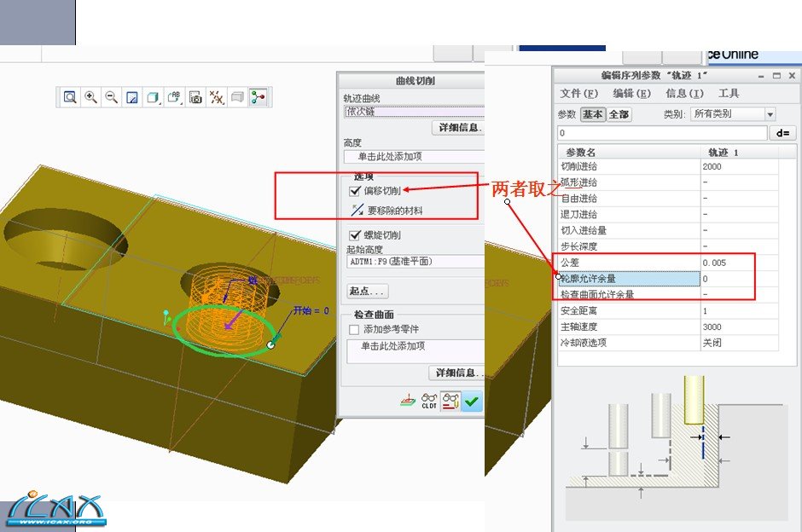The width and height of the screenshot is (802, 532).
Task: Select the 依次链 trajectory curve field
Action: 415,112
